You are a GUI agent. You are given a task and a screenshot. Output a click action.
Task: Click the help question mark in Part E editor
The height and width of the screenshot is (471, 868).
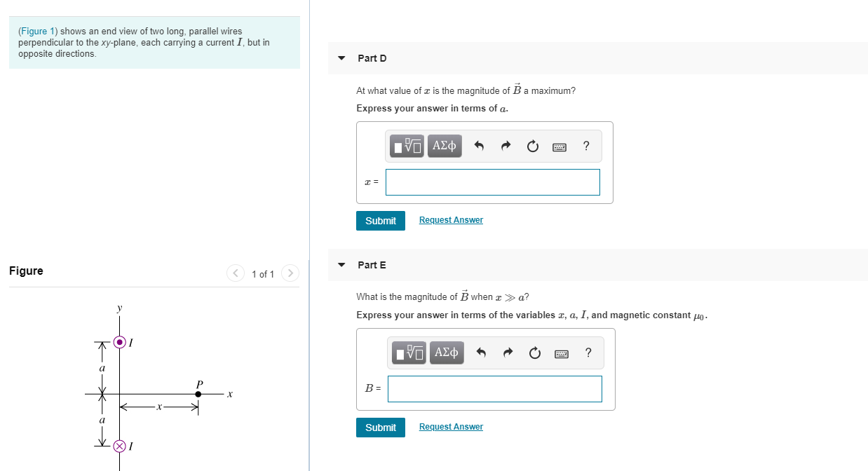pyautogui.click(x=588, y=353)
